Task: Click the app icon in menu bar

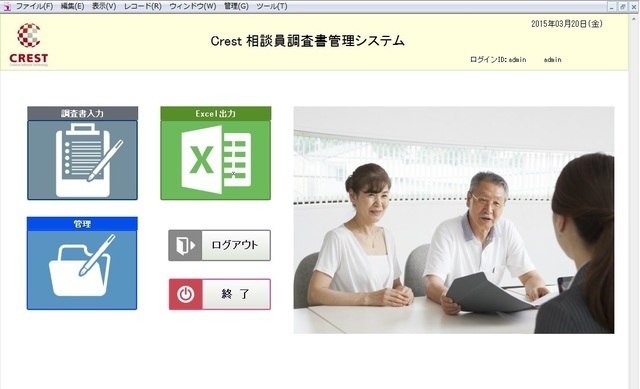Action: (7, 7)
